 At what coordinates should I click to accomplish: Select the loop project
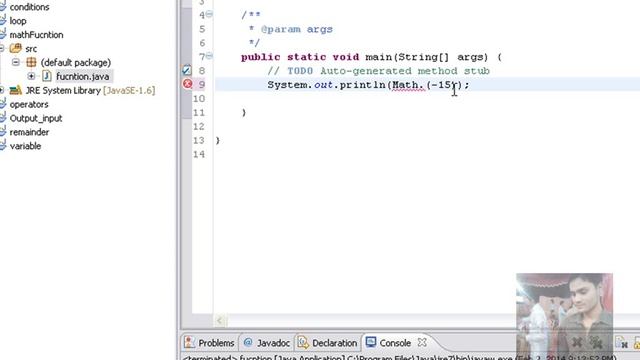[18, 21]
